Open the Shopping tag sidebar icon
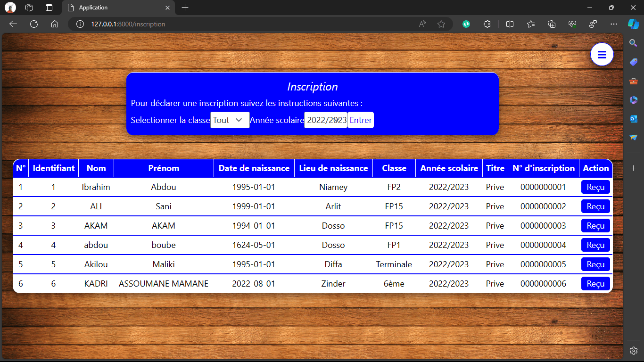Viewport: 644px width, 362px height. pyautogui.click(x=634, y=62)
